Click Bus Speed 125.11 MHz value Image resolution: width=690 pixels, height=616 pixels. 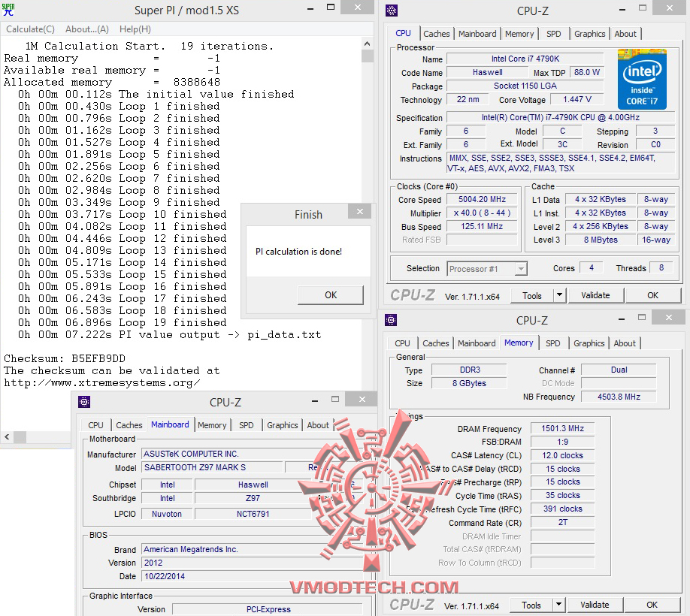(x=482, y=226)
